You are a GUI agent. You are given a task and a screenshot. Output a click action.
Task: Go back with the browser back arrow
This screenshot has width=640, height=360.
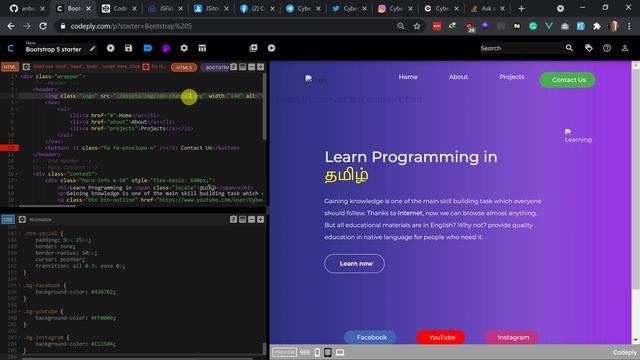point(11,26)
